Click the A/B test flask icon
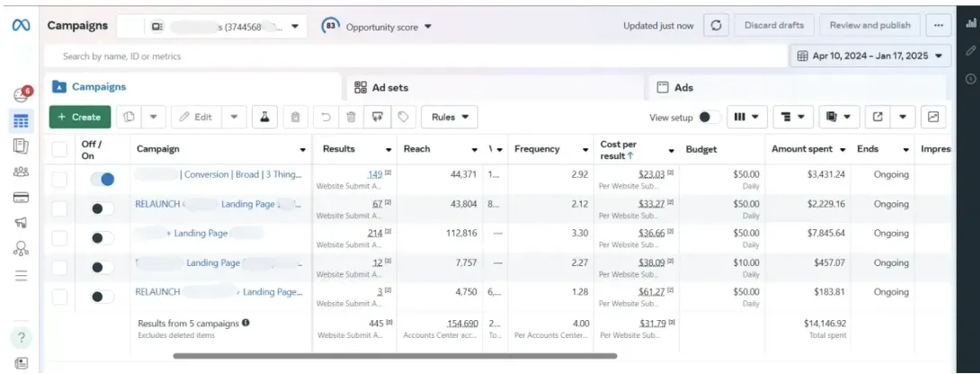Viewport: 980px width, 374px height. point(265,117)
